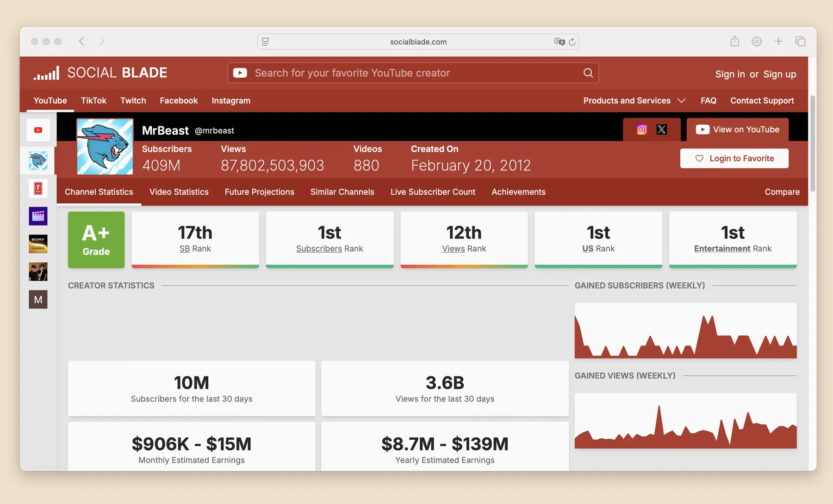Click the socialblade.com address bar
This screenshot has width=833, height=504.
pos(418,42)
